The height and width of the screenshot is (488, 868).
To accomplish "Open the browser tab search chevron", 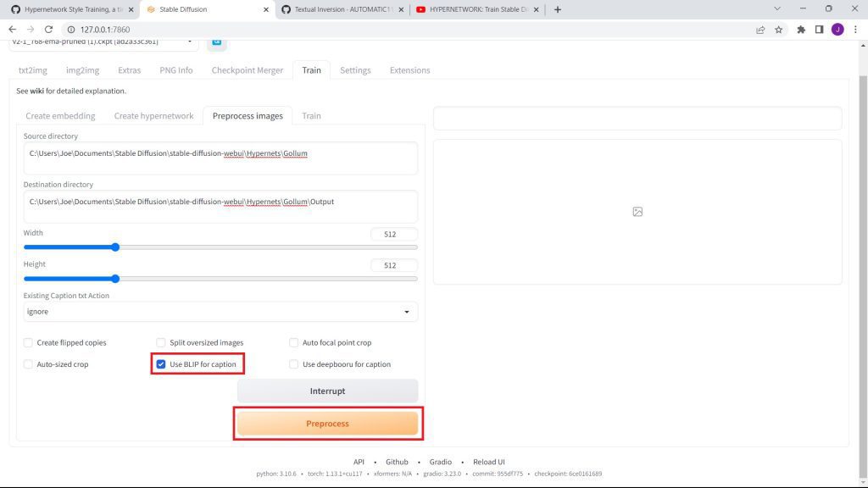I will click(778, 8).
